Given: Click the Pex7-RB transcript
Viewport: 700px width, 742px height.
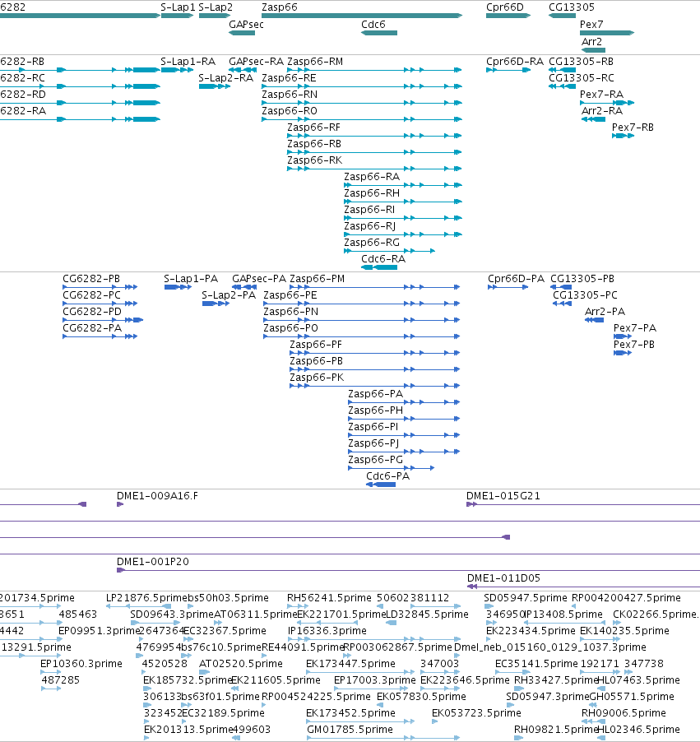Looking at the screenshot, I should click(x=623, y=136).
